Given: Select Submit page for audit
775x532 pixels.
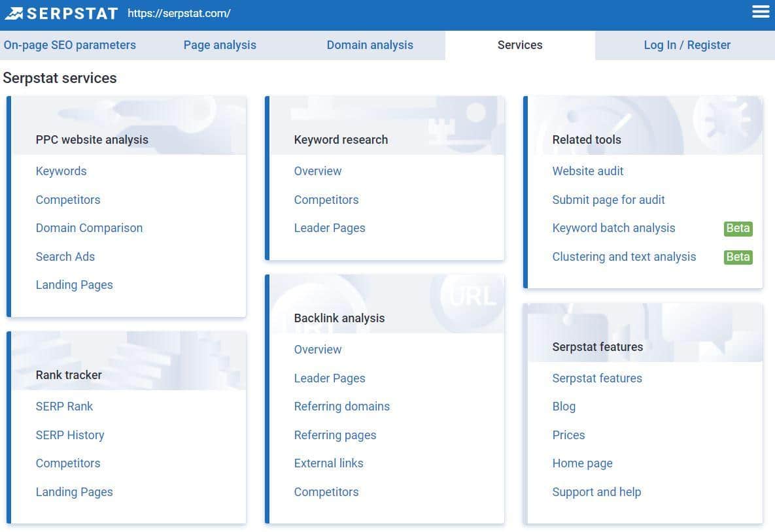Looking at the screenshot, I should click(608, 199).
